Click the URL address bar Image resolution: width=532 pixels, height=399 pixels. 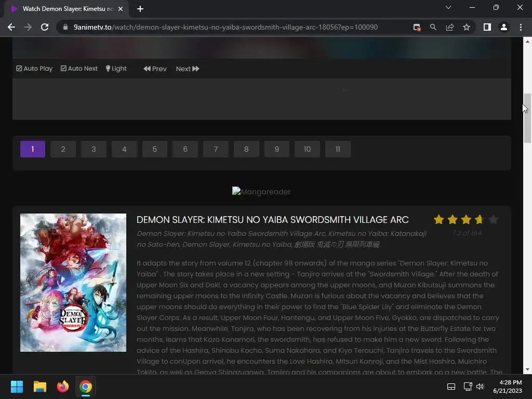coord(225,27)
